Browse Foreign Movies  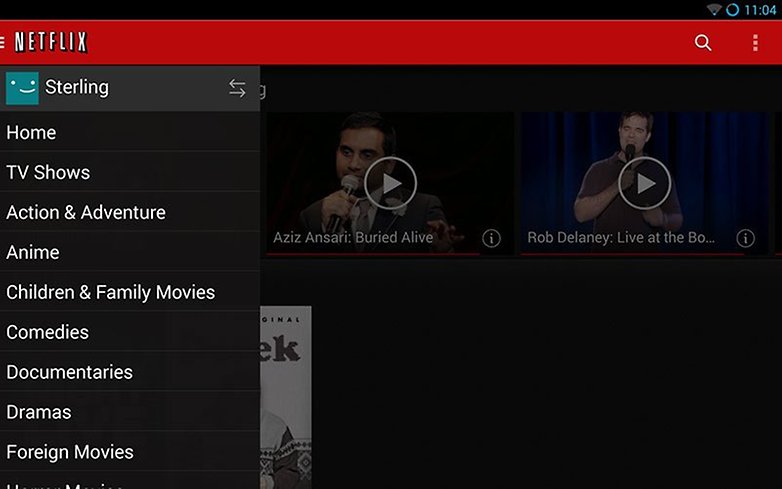click(130, 452)
